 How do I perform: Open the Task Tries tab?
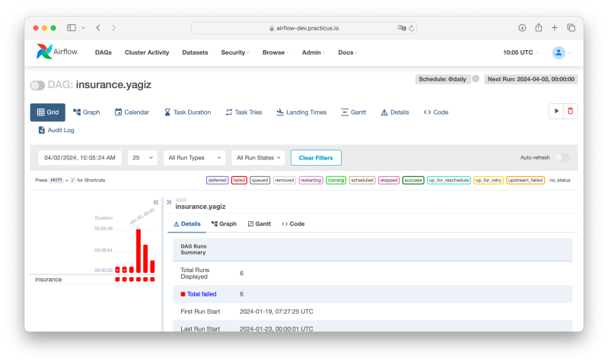(x=244, y=112)
